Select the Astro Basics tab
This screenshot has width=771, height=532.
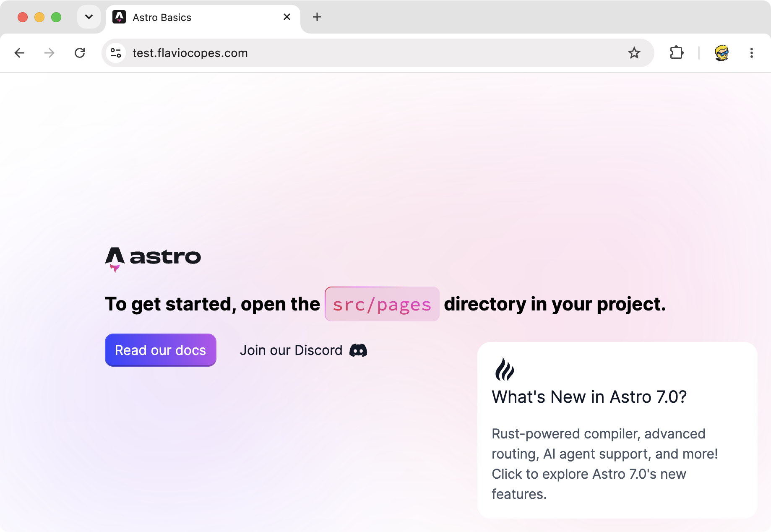click(x=203, y=18)
